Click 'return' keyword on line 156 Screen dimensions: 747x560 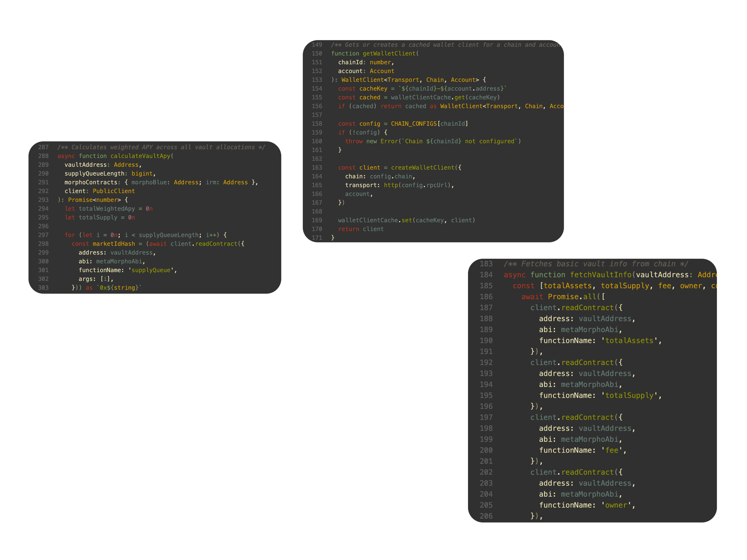[x=391, y=106]
